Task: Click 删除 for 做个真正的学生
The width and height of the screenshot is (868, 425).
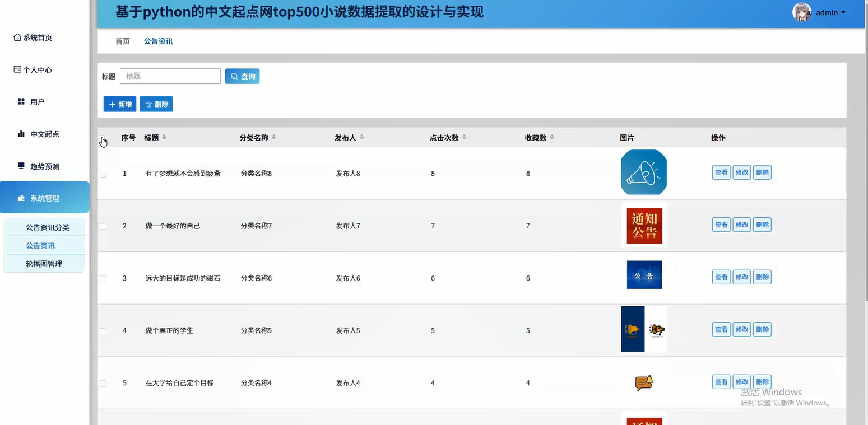Action: pos(763,329)
